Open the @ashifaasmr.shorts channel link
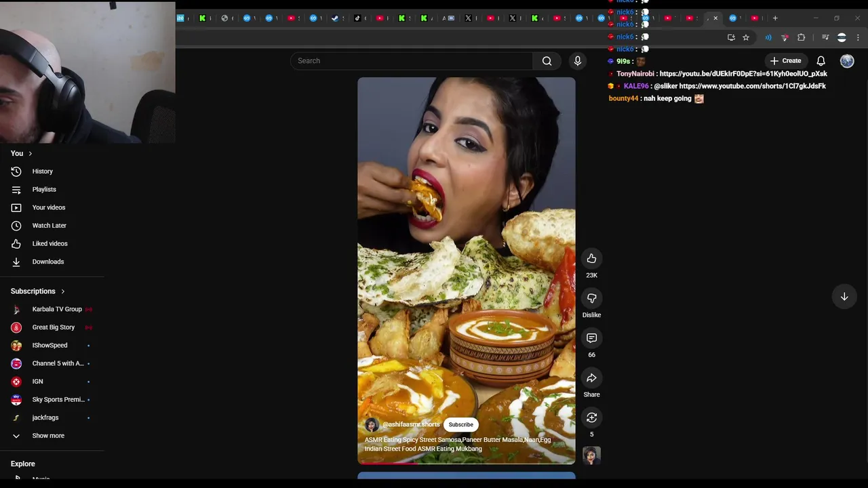This screenshot has height=488, width=868. 411,424
